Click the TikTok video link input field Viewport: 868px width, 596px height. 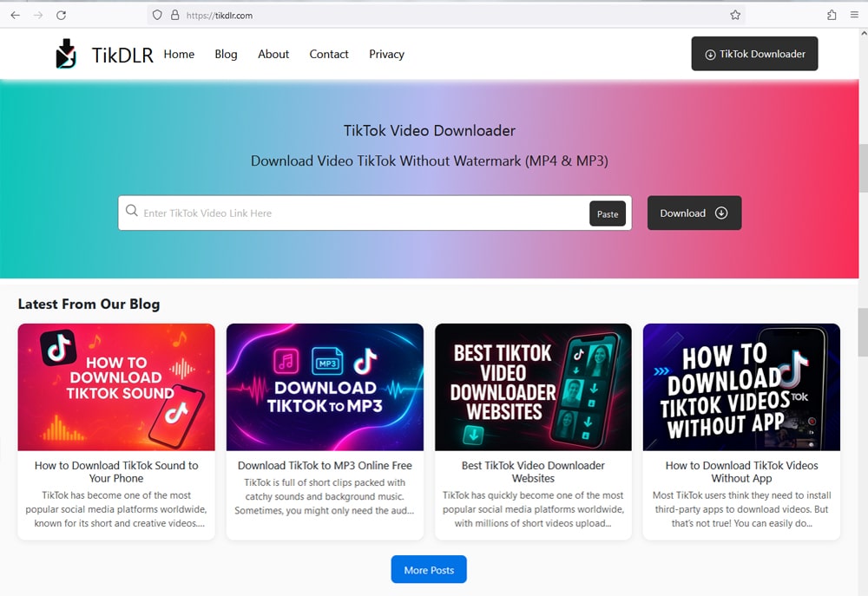coord(347,211)
